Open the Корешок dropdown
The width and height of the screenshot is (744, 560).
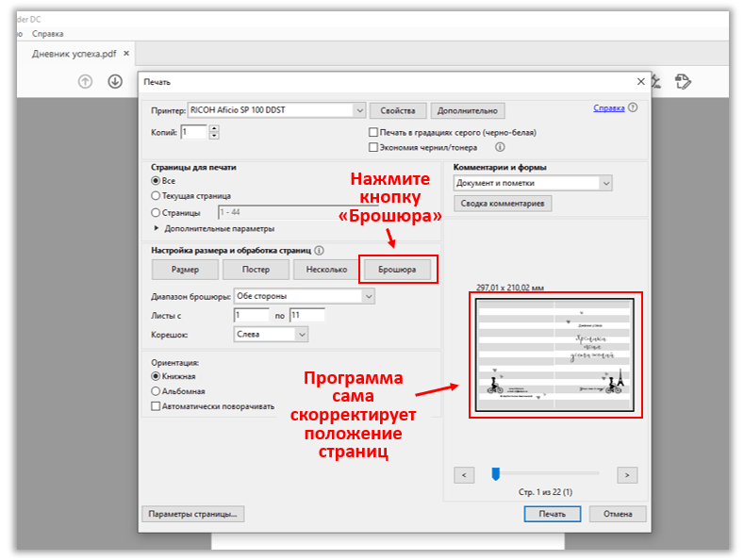point(271,335)
